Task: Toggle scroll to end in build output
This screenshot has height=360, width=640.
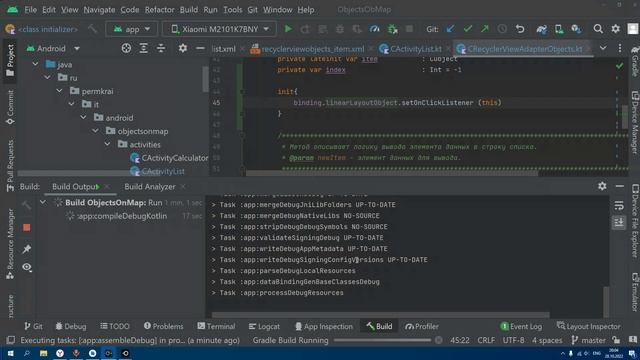Action: click(619, 222)
